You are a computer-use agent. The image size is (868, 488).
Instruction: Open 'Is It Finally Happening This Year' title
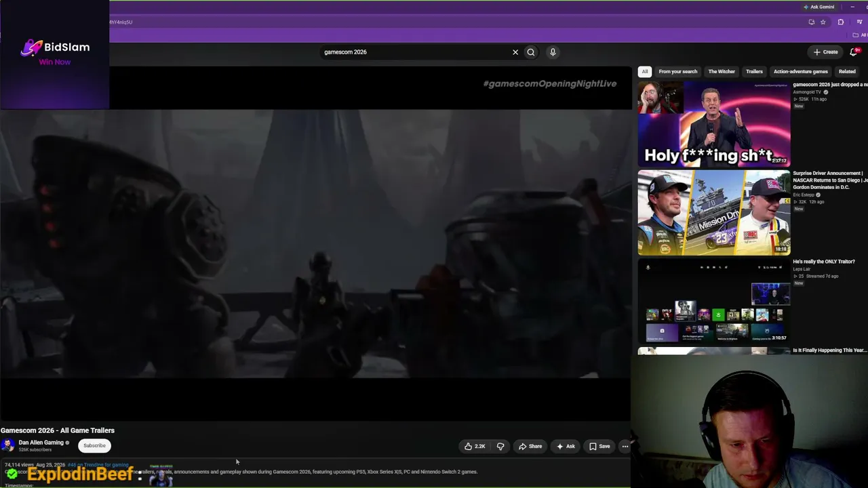click(829, 350)
